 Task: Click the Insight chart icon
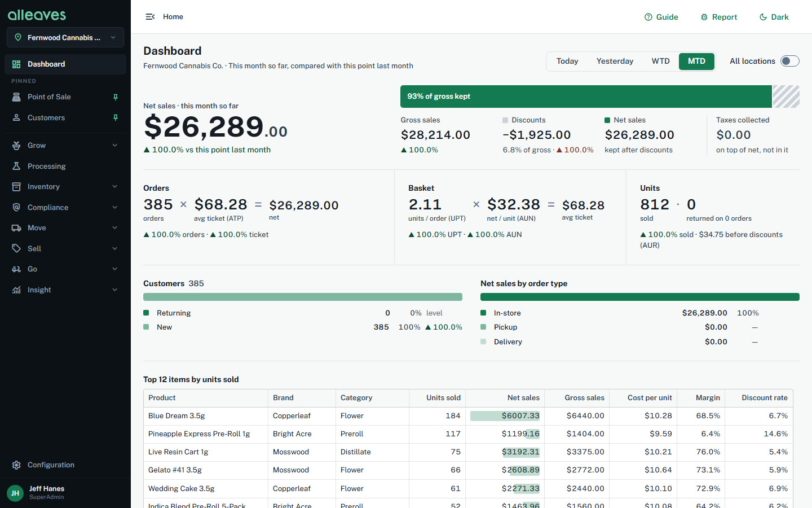coord(16,290)
